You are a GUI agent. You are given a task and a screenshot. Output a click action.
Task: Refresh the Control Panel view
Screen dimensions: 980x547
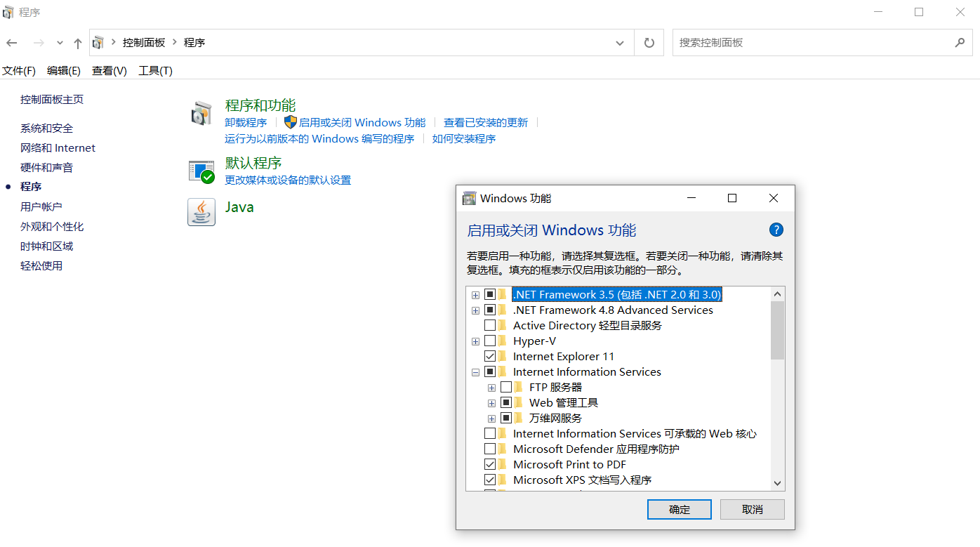pos(649,43)
